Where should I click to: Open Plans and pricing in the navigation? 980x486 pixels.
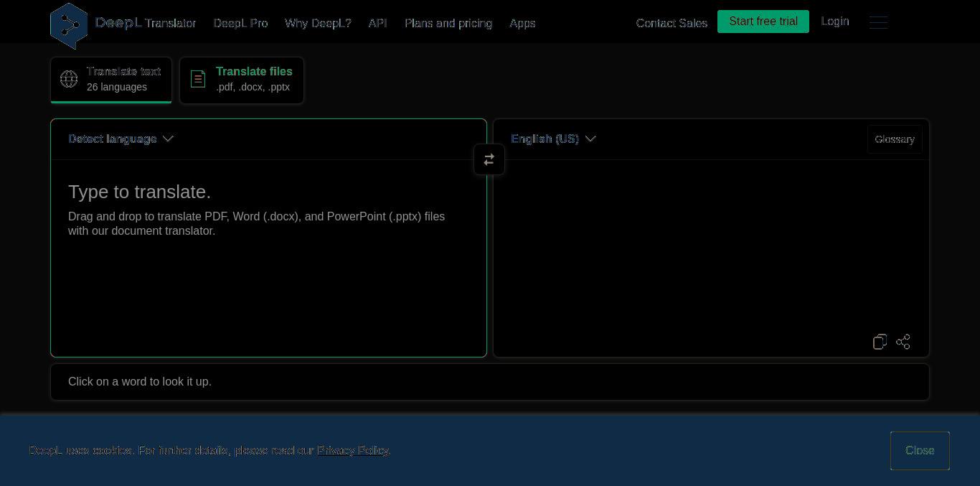pos(448,23)
